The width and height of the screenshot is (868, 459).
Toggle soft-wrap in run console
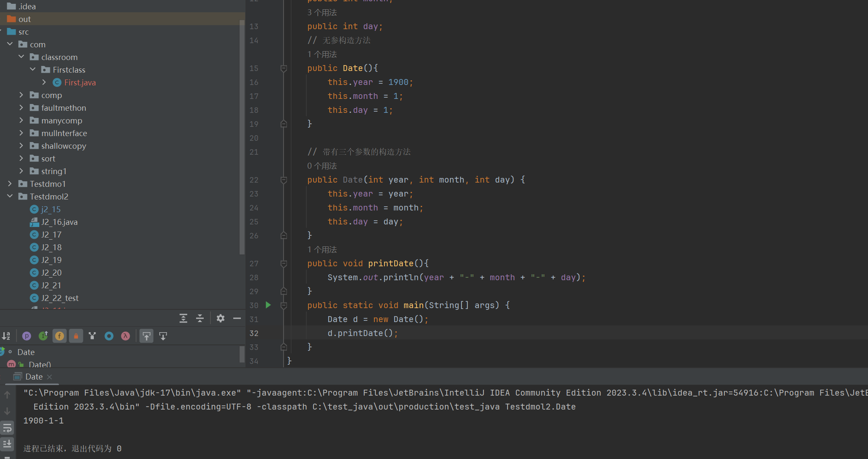tap(7, 428)
